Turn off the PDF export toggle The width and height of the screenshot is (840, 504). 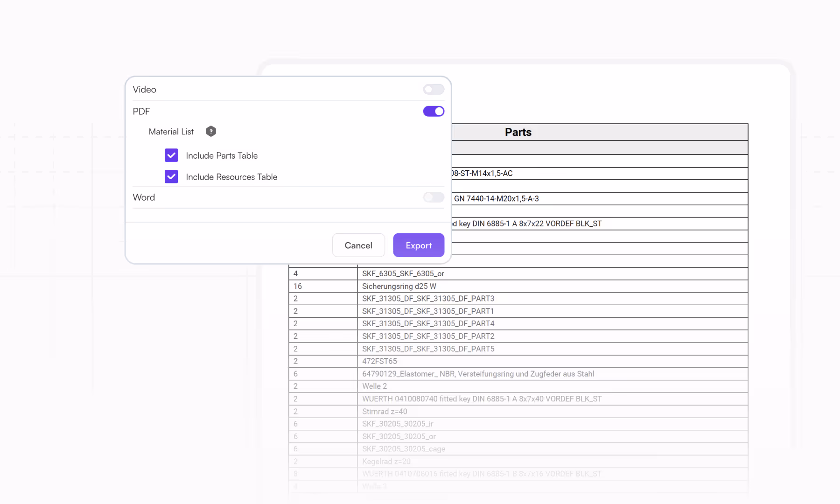(x=434, y=111)
